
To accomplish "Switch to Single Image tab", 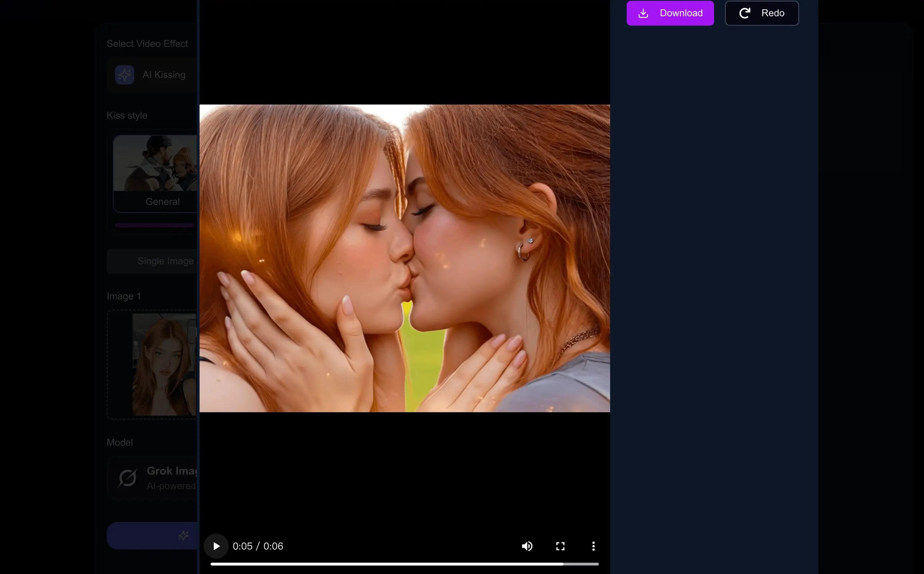I will pyautogui.click(x=165, y=261).
